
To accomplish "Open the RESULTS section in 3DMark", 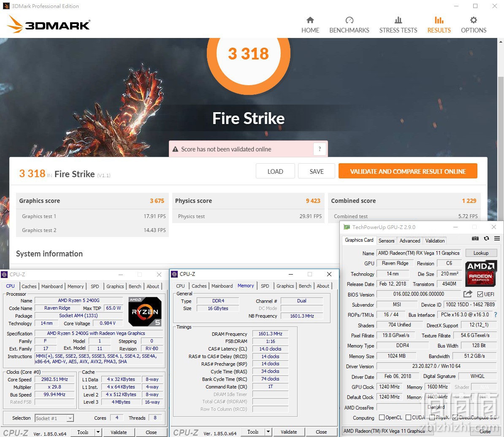I will [x=439, y=25].
